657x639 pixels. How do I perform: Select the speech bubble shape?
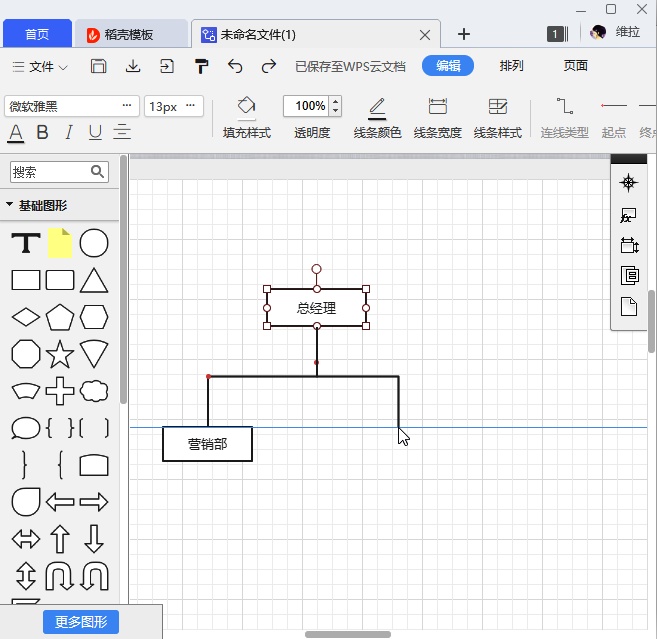(26, 428)
